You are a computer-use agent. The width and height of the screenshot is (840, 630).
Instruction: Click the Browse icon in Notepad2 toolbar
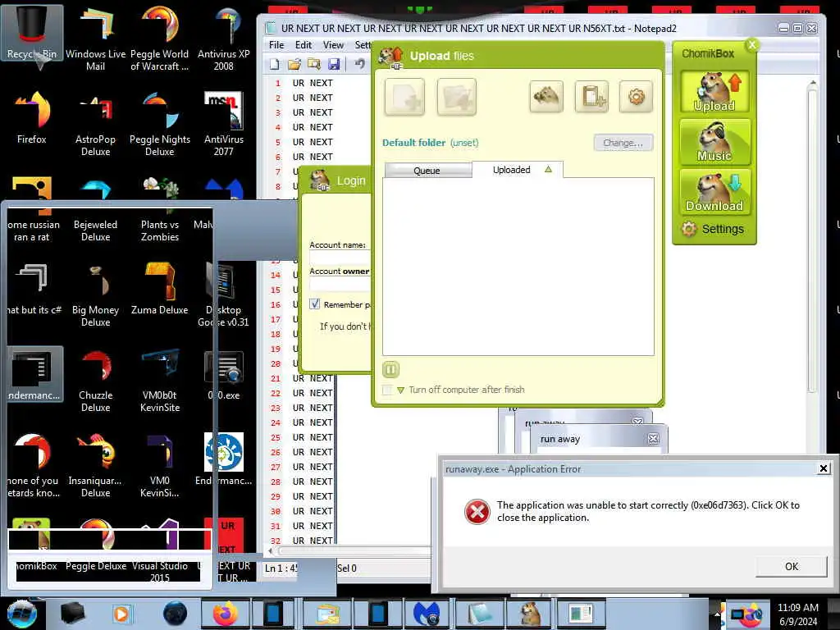[314, 64]
